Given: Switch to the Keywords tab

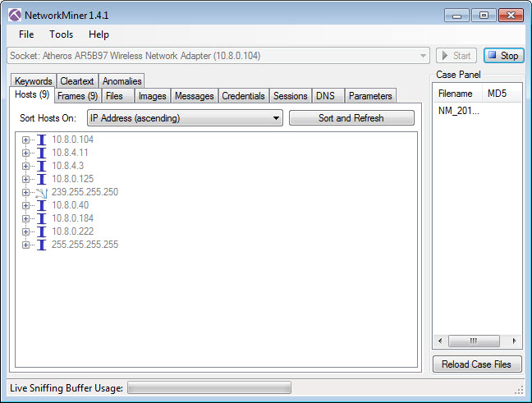Looking at the screenshot, I should 33,81.
